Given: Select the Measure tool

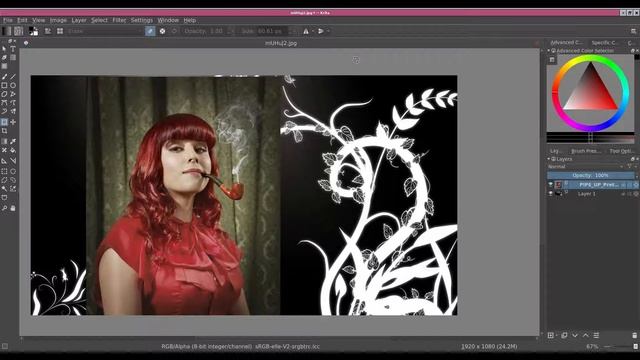Looking at the screenshot, I should click(13, 161).
